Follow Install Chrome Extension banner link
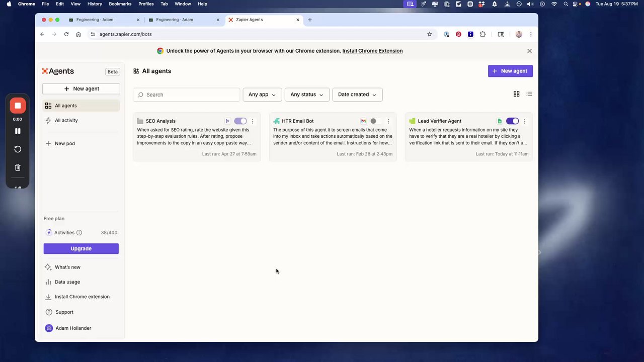 pyautogui.click(x=372, y=51)
